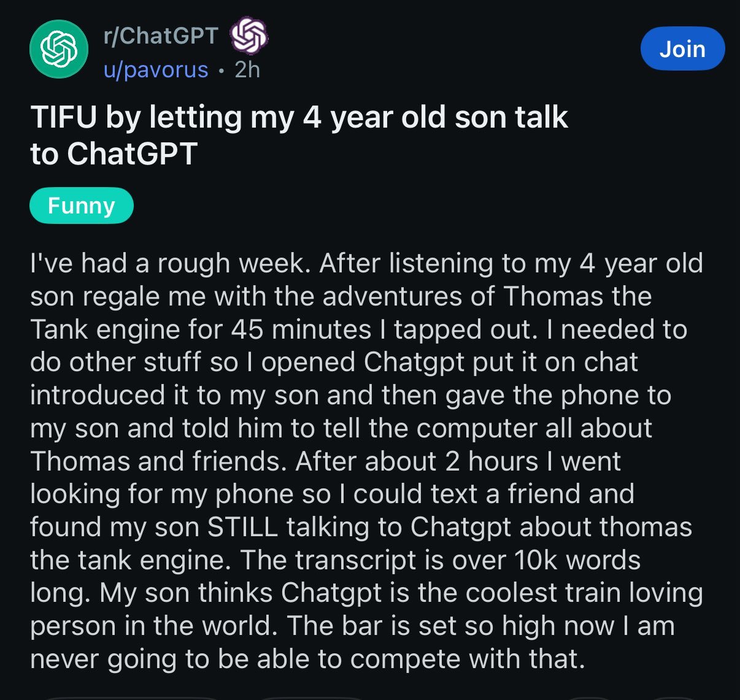
Task: Click the line beginning 'do other stuff so I opened'
Action: click(x=334, y=362)
